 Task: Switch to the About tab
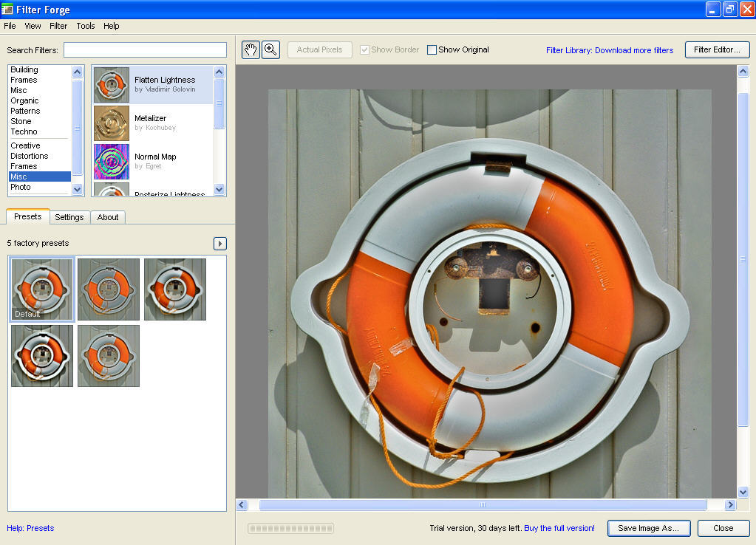pyautogui.click(x=108, y=217)
